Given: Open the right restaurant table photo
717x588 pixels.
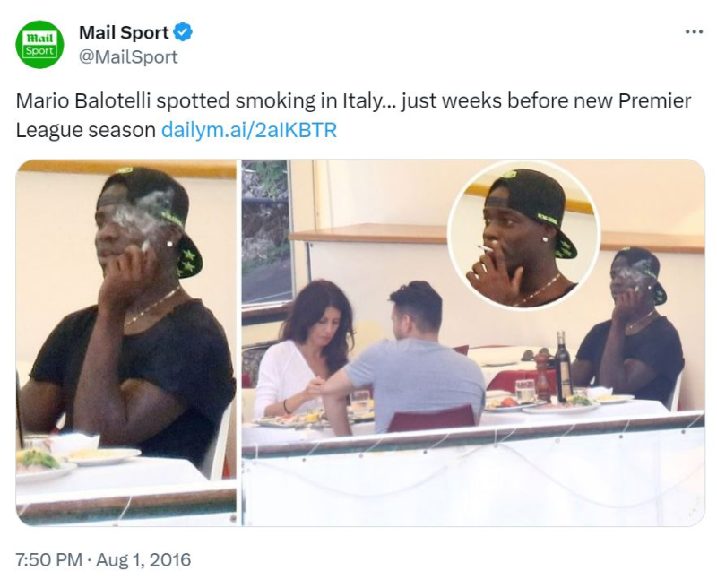Looking at the screenshot, I should 473,342.
